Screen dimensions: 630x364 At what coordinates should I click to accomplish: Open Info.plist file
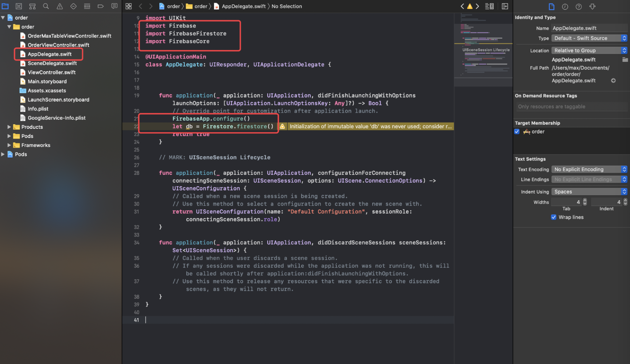tap(34, 109)
